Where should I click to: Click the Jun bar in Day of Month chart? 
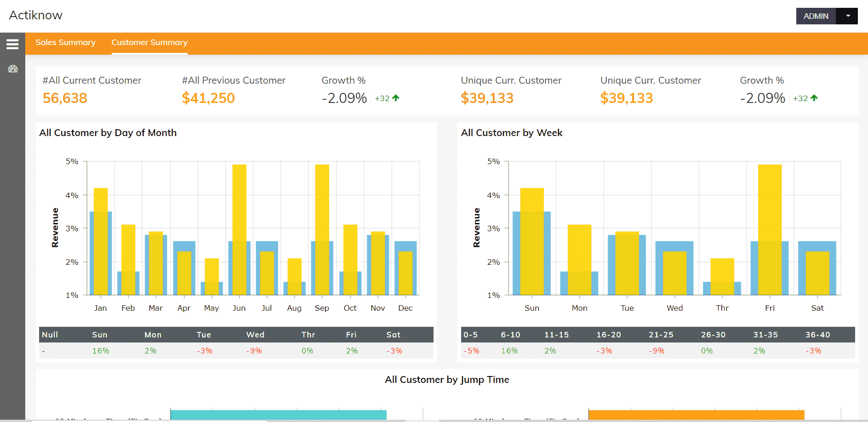tap(239, 230)
